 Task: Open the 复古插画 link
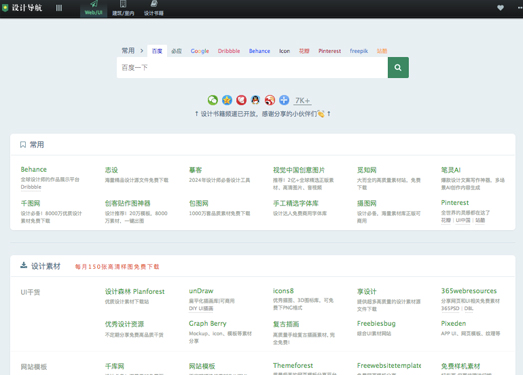[x=286, y=324]
